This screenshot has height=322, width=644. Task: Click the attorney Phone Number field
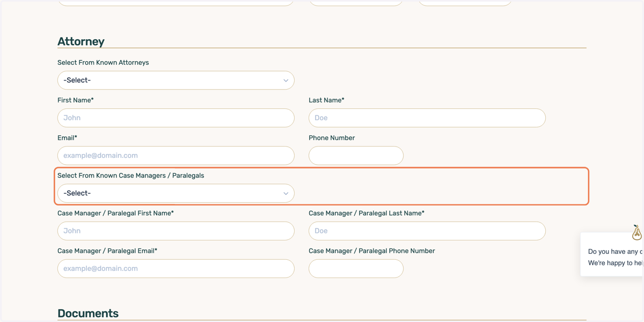pos(356,156)
